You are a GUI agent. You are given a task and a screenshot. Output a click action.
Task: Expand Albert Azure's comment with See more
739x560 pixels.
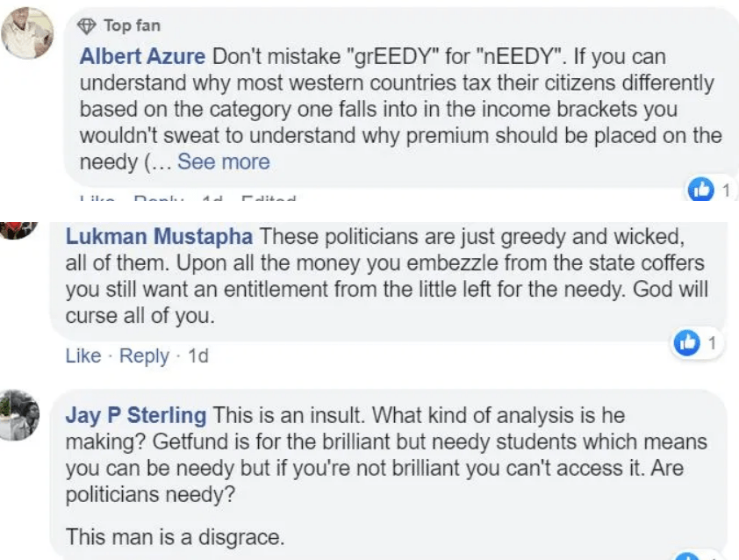pyautogui.click(x=224, y=162)
